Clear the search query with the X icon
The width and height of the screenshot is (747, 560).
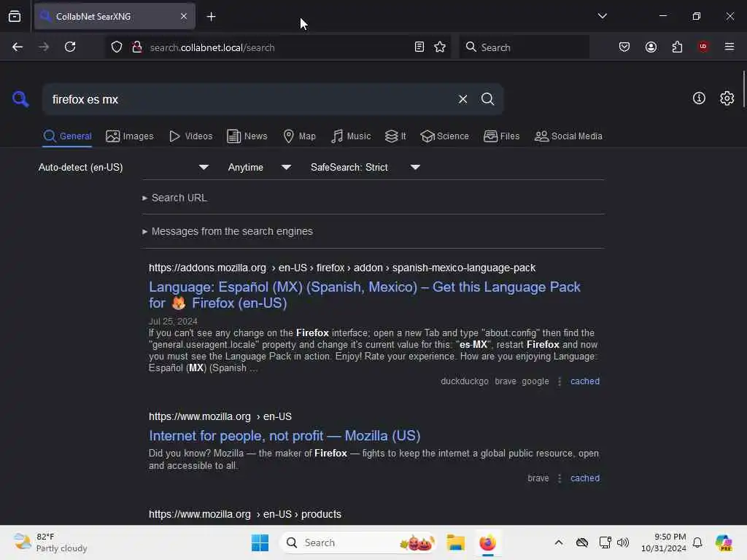click(462, 99)
